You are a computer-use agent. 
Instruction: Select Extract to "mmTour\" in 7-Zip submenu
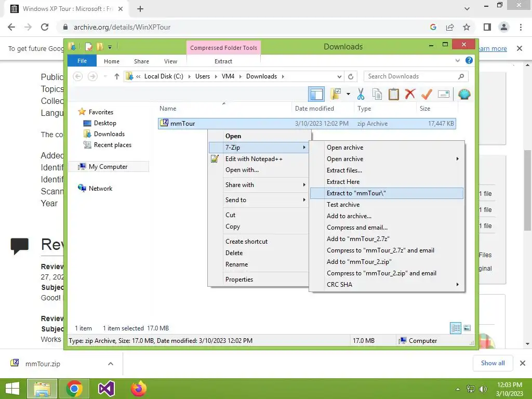click(x=387, y=193)
